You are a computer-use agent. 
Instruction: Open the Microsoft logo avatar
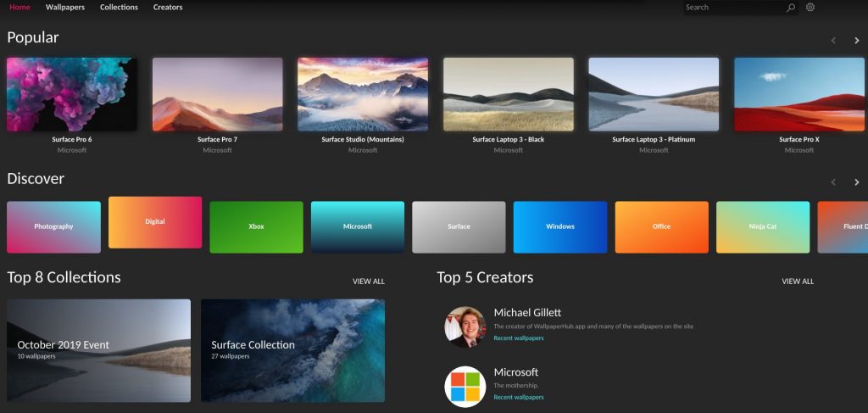point(465,387)
